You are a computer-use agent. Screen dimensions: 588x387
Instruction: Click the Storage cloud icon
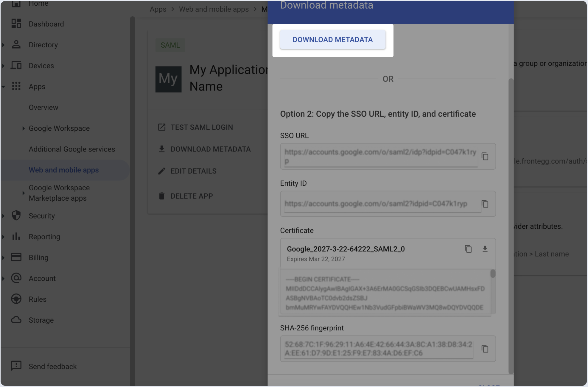tap(16, 320)
